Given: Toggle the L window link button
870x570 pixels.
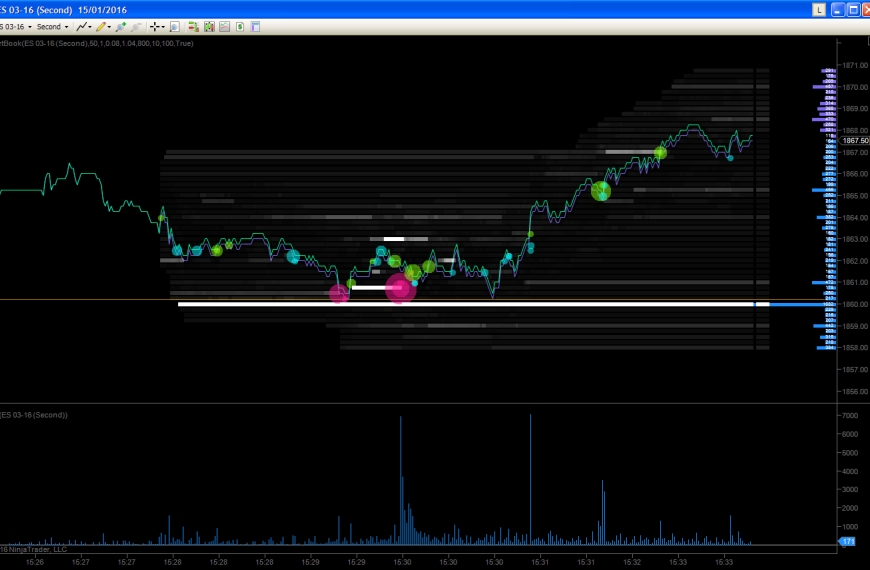Looking at the screenshot, I should click(x=819, y=9).
